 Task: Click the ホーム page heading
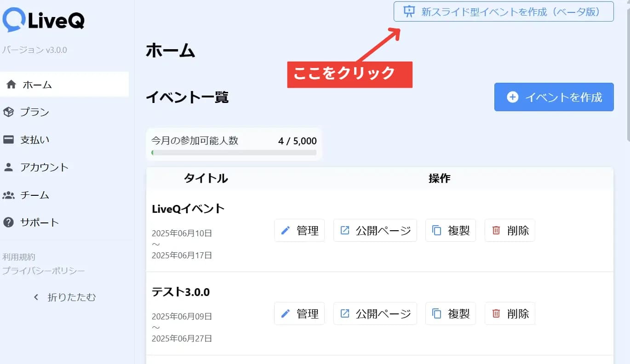(x=171, y=51)
